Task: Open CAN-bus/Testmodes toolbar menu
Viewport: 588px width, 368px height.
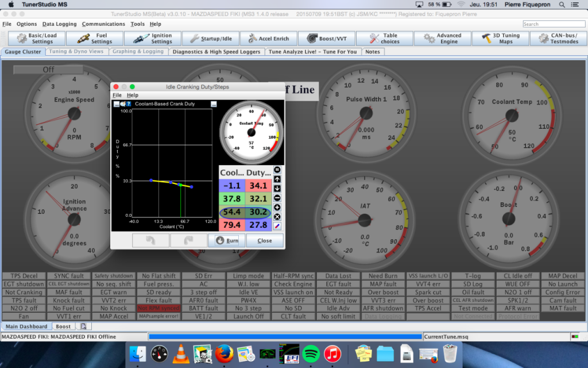Action: click(559, 39)
